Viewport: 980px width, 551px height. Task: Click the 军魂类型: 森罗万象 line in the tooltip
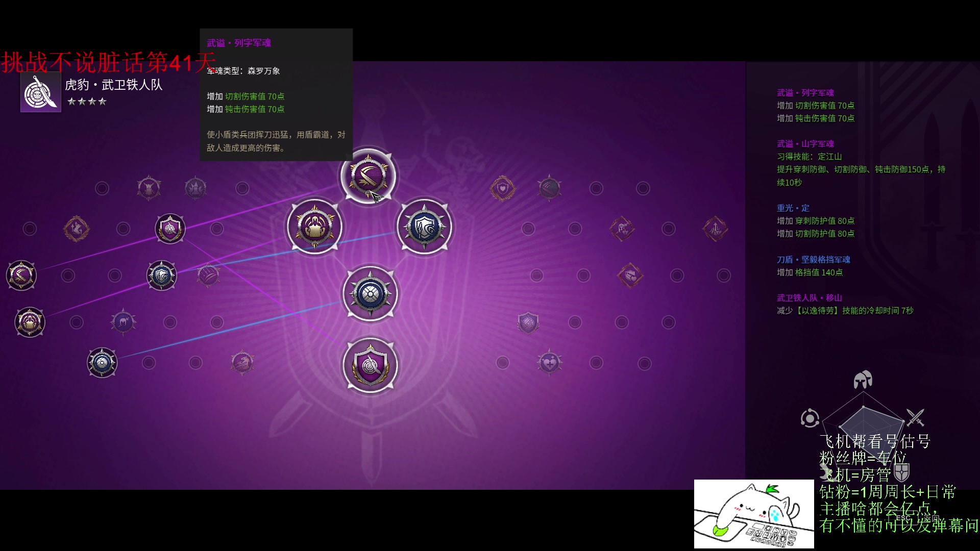(243, 71)
